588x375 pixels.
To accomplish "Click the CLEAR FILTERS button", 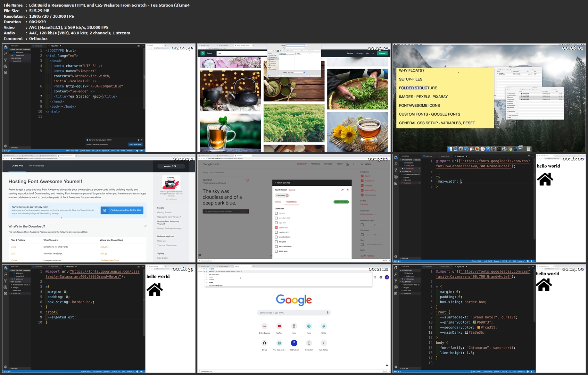I will tap(367, 256).
